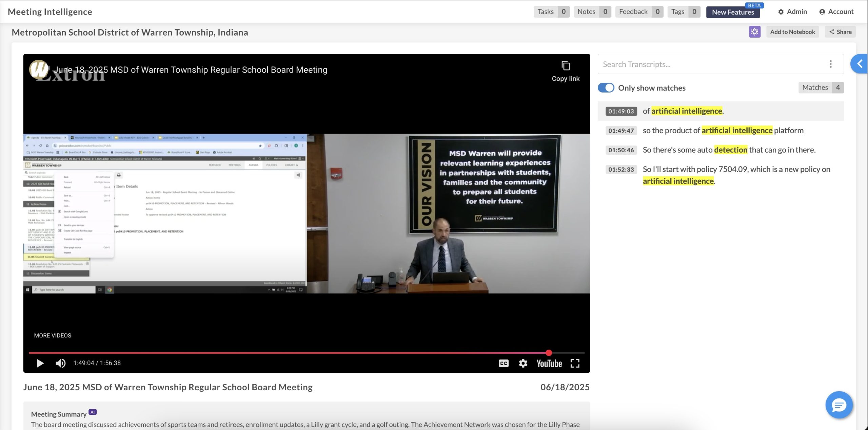
Task: Open New Features beta button
Action: (x=733, y=12)
